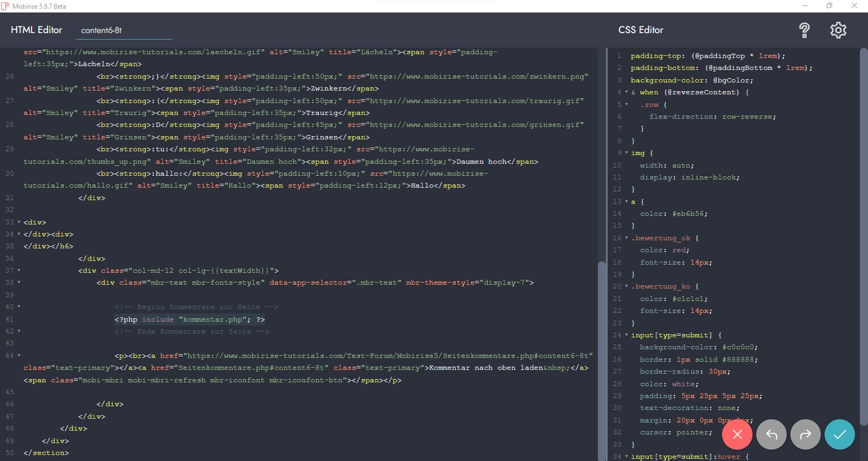868x461 pixels.
Task: Confirm changes with the teal checkmark button
Action: 839,434
